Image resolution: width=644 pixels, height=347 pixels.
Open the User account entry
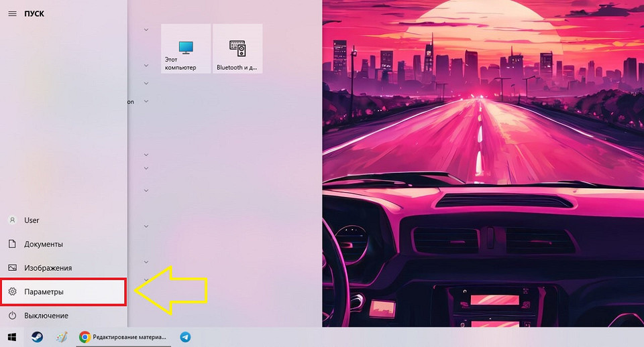click(x=32, y=220)
